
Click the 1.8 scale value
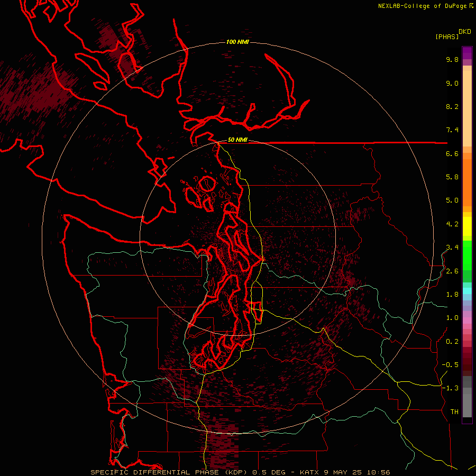coord(452,295)
